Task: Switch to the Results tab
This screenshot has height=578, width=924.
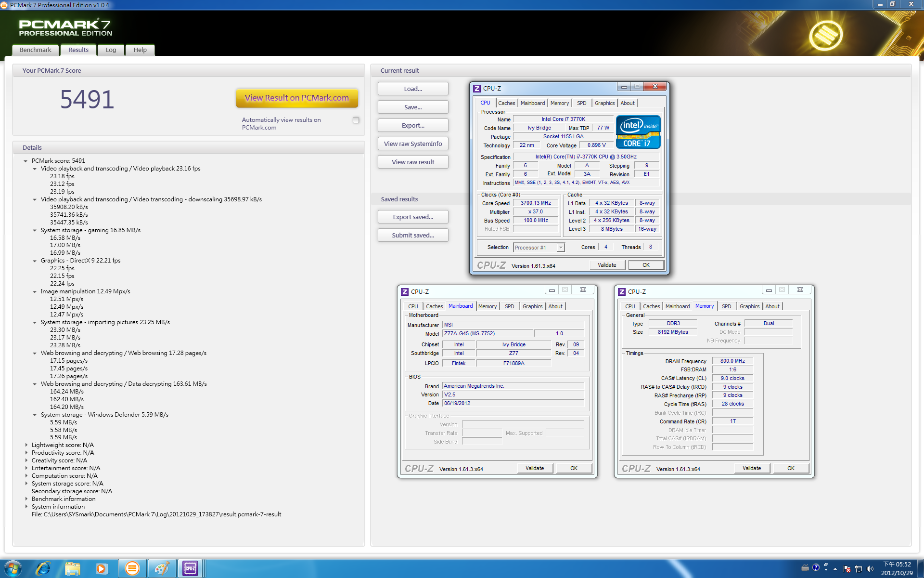Action: click(x=78, y=50)
